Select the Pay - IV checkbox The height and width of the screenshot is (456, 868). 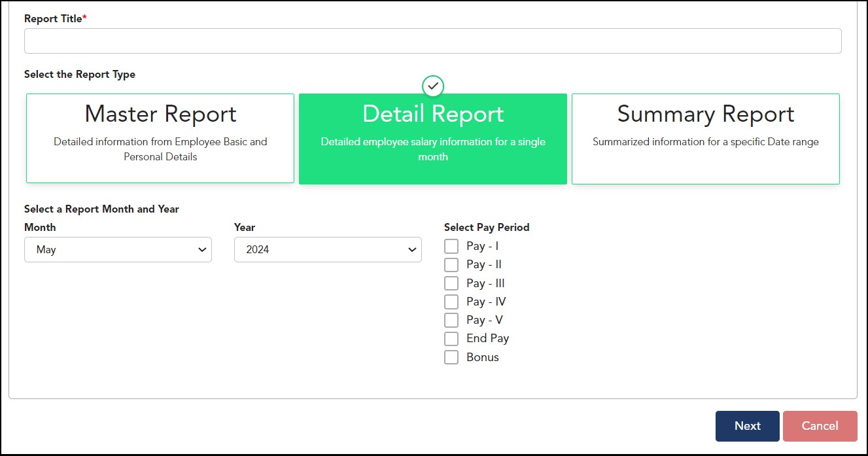451,302
